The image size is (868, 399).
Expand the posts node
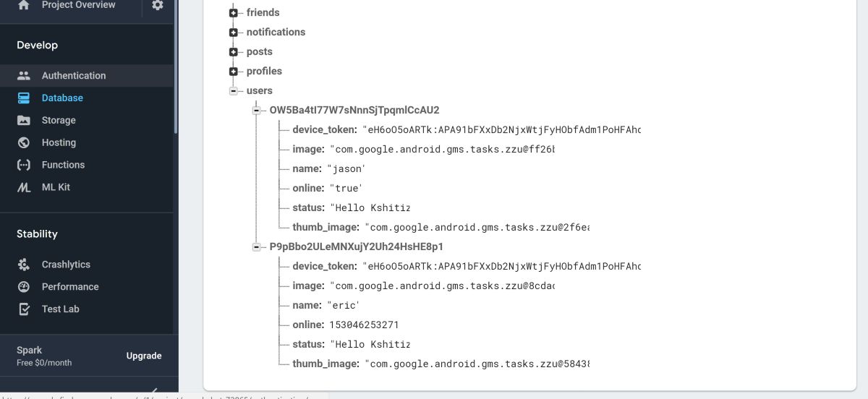[233, 52]
